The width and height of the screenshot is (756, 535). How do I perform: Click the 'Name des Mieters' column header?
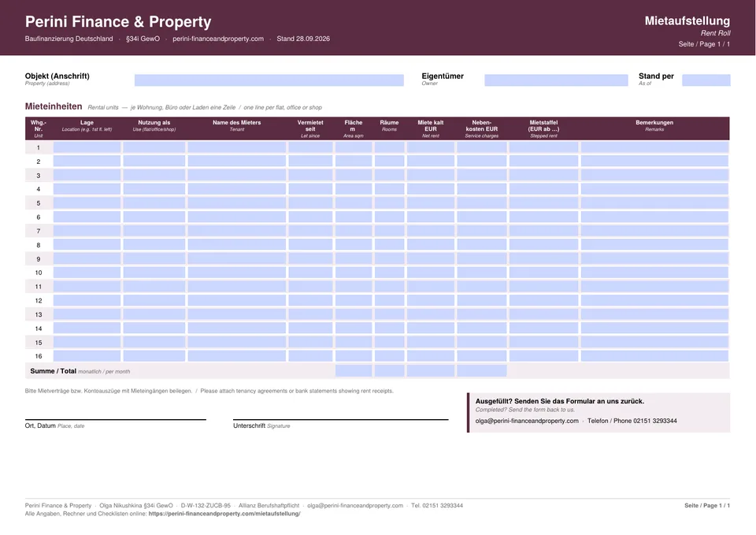pyautogui.click(x=237, y=123)
